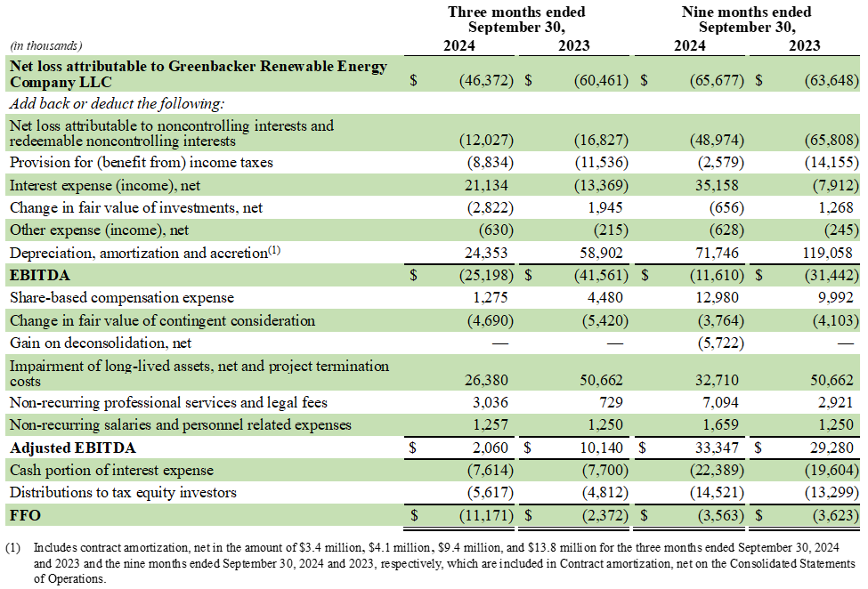
Task: Click 'Non-recurring salaries and personnel related expenses' label
Action: (x=181, y=424)
